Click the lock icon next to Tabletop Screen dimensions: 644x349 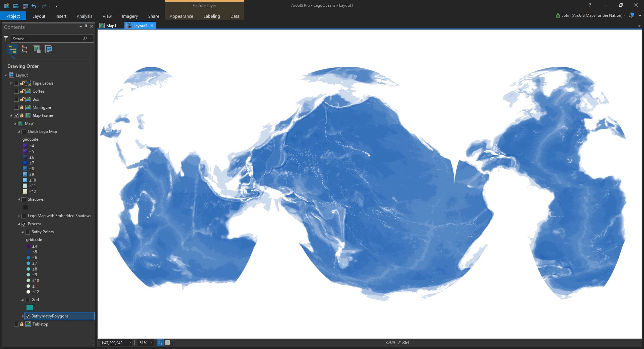point(22,324)
